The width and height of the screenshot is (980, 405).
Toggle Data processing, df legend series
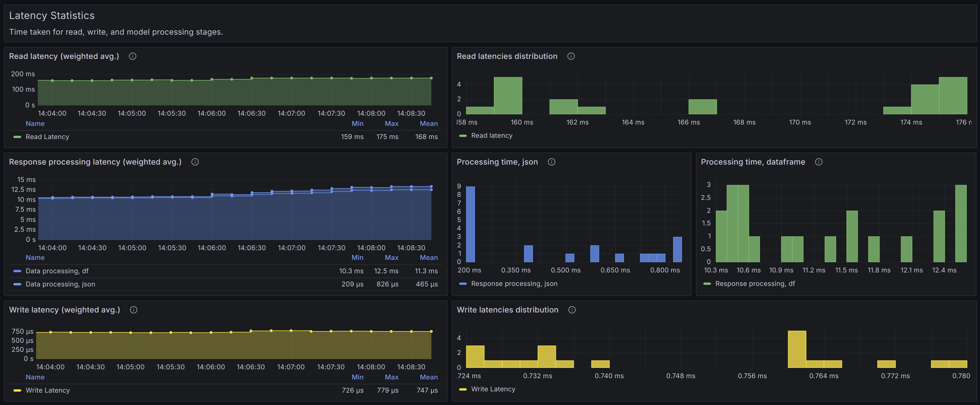click(57, 271)
